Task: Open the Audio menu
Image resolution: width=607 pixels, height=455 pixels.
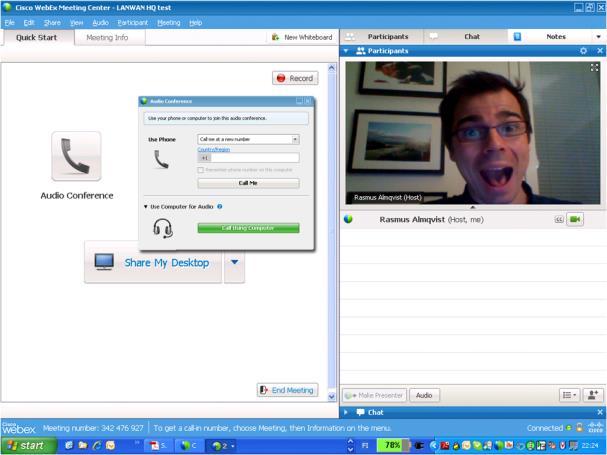Action: (100, 23)
